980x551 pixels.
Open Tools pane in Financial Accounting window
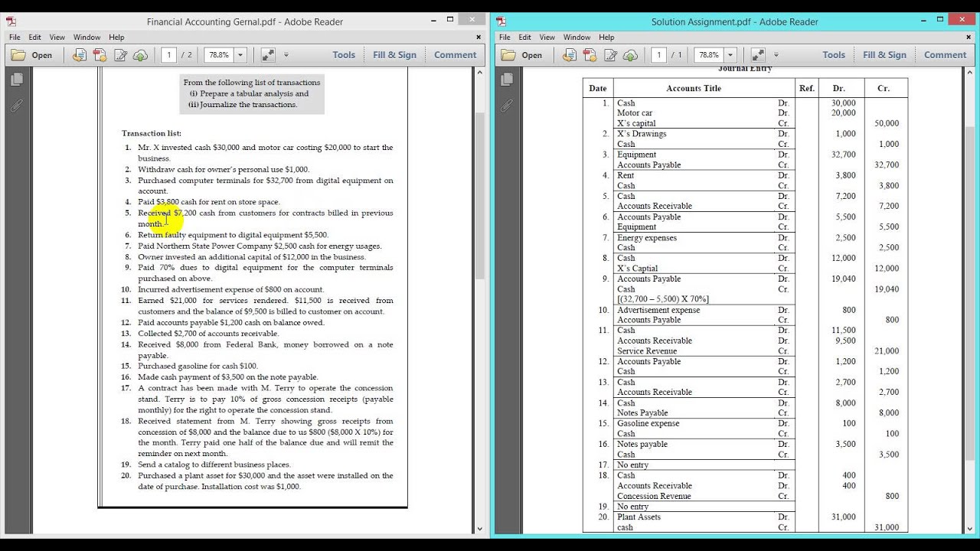[344, 55]
